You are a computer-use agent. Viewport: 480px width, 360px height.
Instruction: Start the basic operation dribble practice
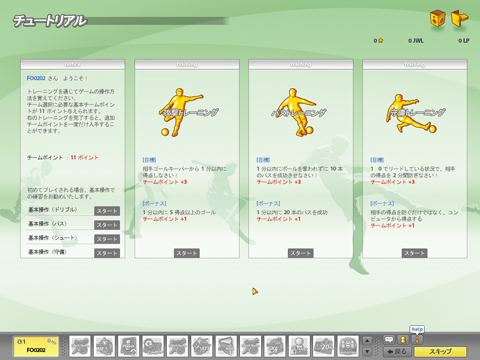tap(107, 211)
